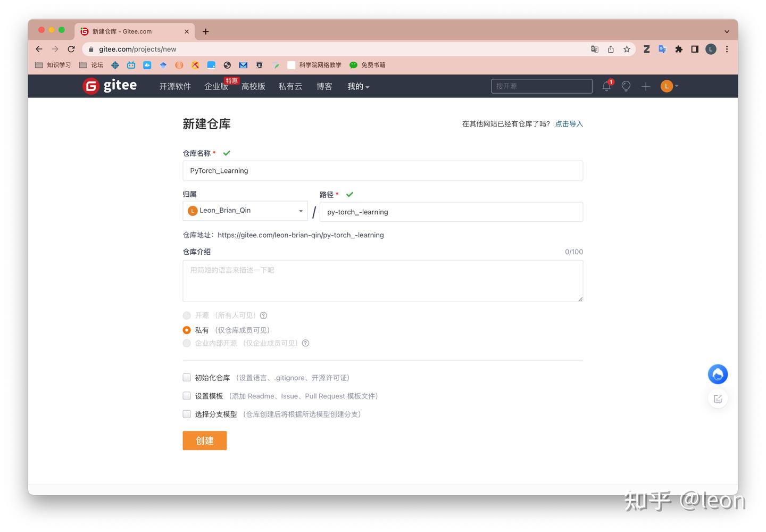Viewport: 766px width, 532px height.
Task: Expand the 我的 menu dropdown
Action: (358, 86)
